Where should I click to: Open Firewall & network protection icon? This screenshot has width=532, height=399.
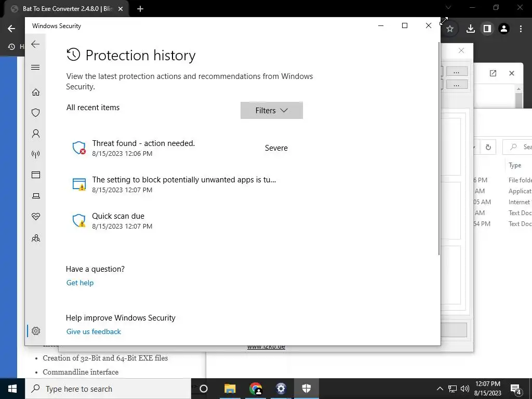click(x=36, y=154)
